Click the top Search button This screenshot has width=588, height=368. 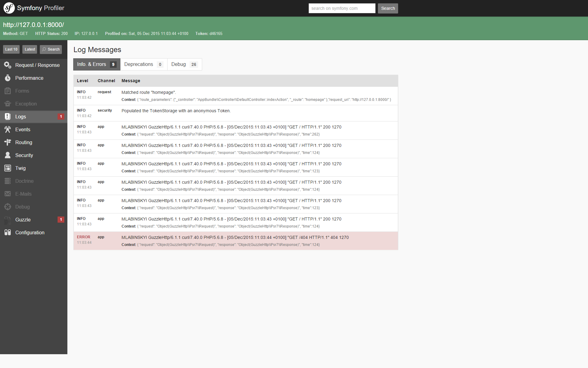[x=388, y=8]
